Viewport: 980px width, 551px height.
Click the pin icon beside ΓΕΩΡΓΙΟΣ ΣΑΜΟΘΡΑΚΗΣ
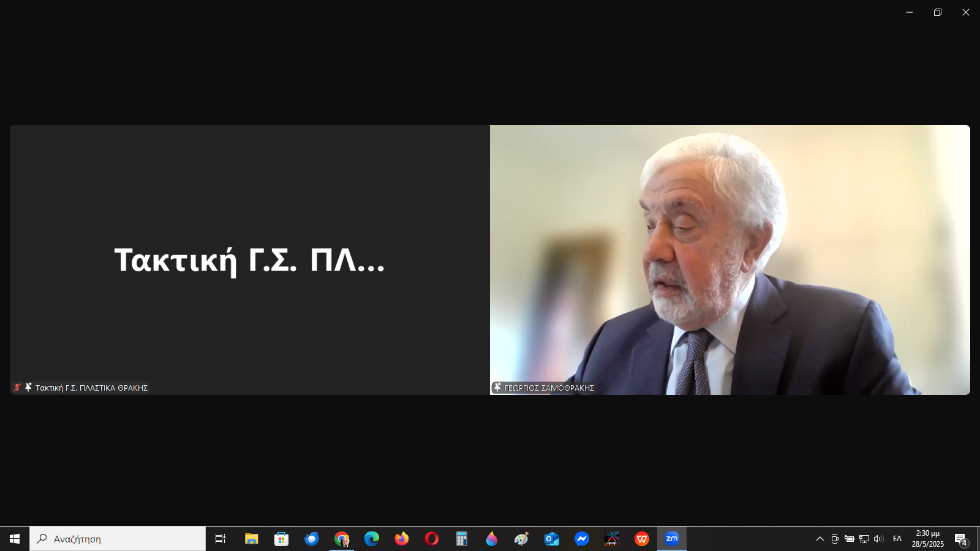tap(497, 388)
